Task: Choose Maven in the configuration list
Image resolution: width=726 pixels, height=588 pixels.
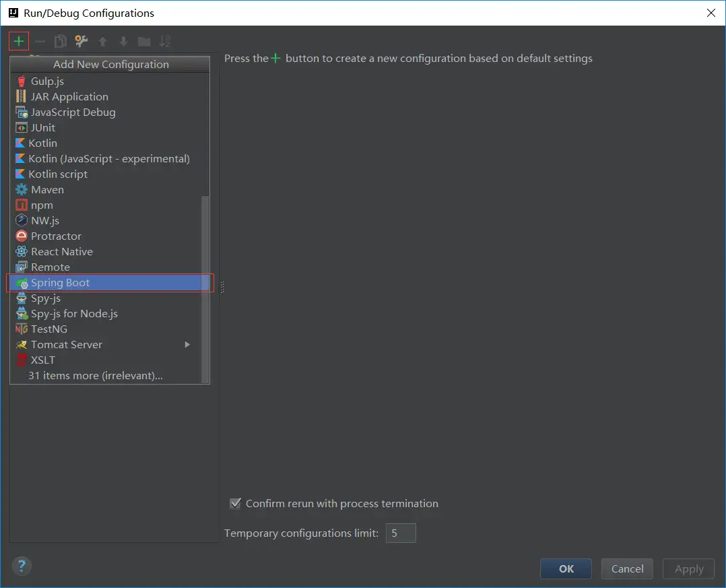Action: [x=47, y=190]
